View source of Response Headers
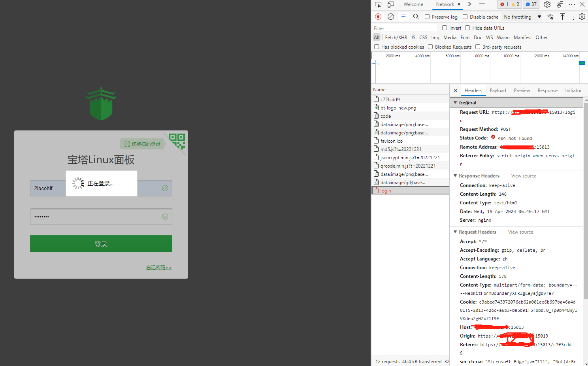Viewport: 588px width, 366px height. coord(524,176)
